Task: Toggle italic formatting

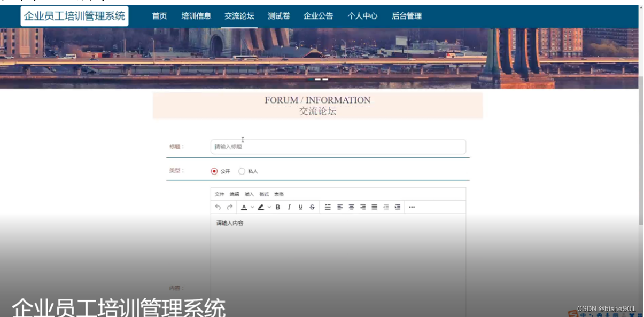Action: [289, 207]
